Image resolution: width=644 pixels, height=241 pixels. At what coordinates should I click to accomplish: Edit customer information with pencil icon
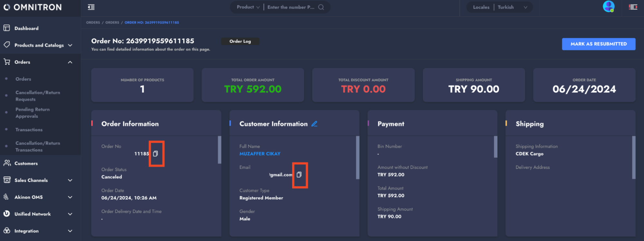(x=314, y=124)
